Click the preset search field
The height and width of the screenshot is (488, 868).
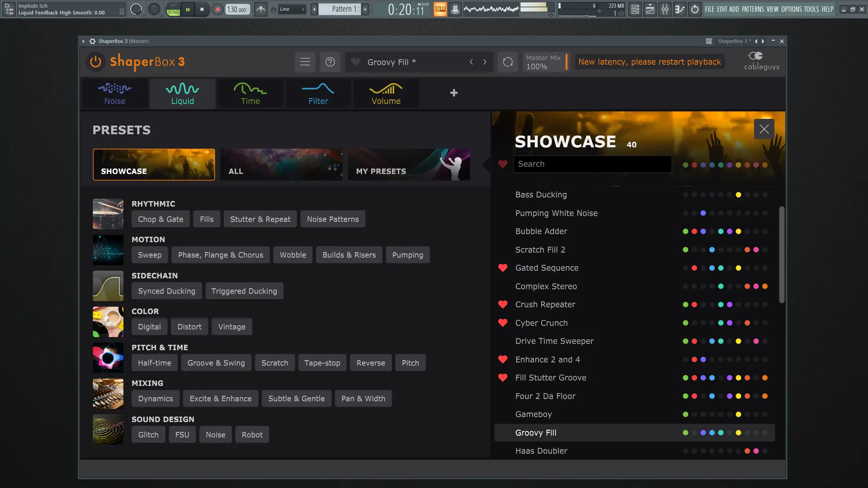click(x=592, y=164)
